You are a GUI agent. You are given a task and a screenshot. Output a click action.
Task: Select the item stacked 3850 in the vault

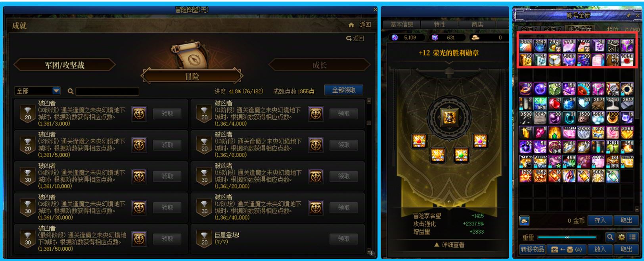[x=627, y=60]
